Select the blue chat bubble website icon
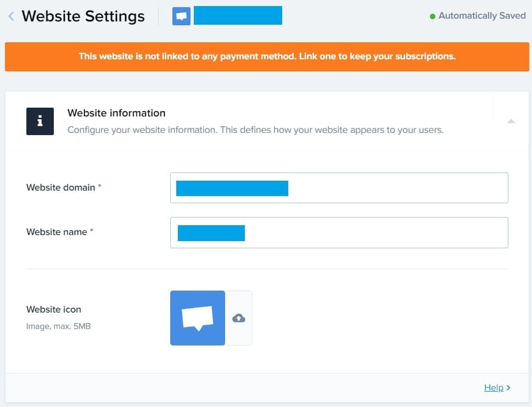Image resolution: width=532 pixels, height=407 pixels. click(x=198, y=318)
